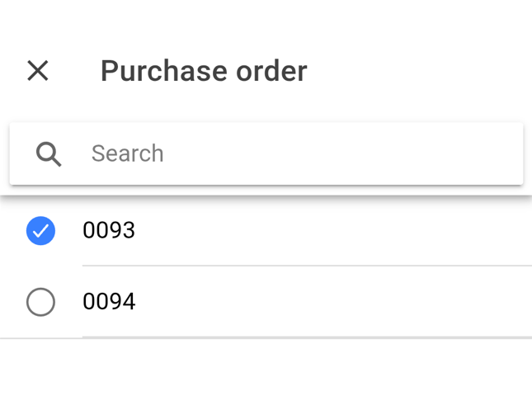The image size is (532, 405).
Task: Dismiss the order picker with the X
Action: click(x=38, y=71)
